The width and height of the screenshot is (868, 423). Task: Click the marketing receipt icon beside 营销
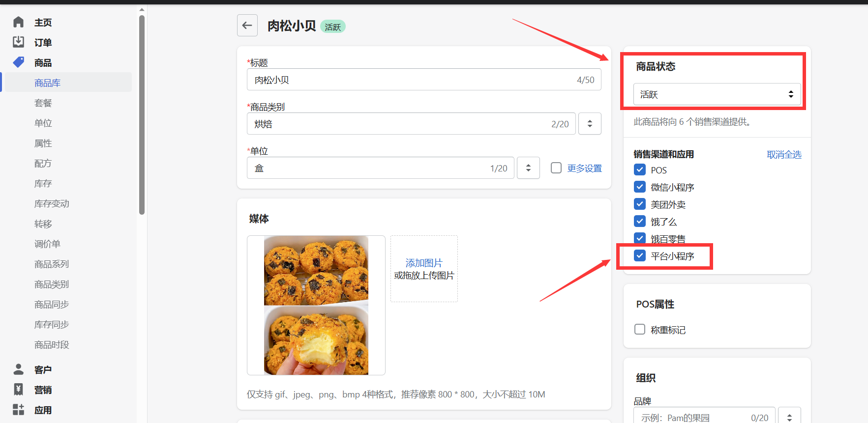coord(18,389)
